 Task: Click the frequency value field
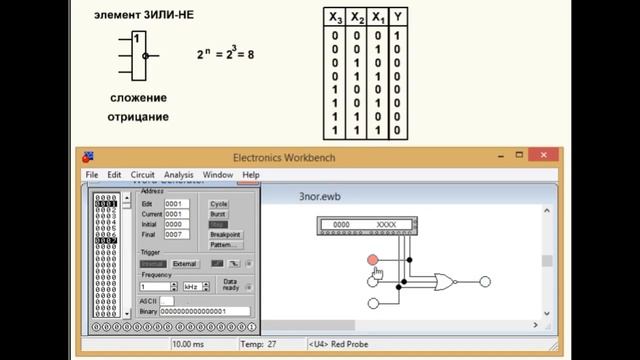pos(155,287)
